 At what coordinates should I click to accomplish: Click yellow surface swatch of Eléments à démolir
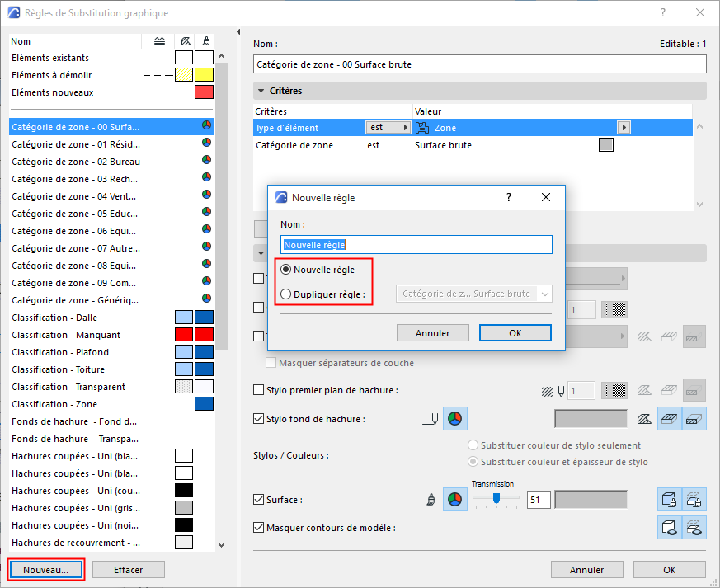[x=204, y=74]
